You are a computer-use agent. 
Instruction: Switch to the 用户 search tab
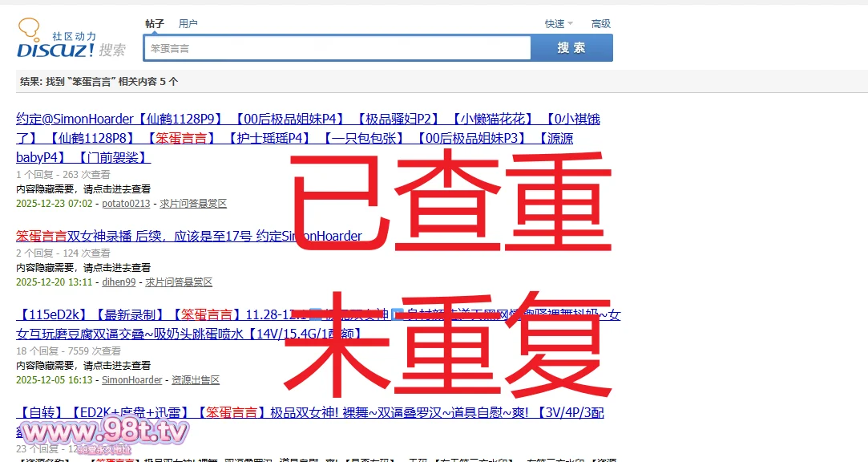(x=188, y=24)
